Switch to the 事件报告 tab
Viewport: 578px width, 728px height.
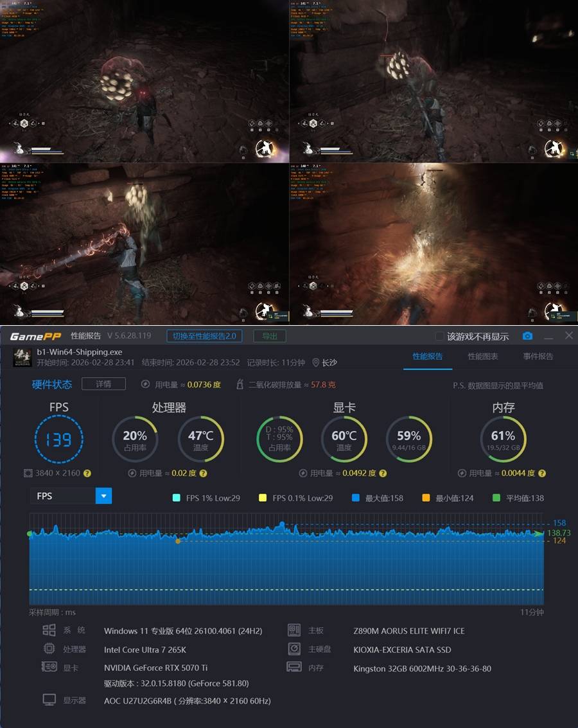(538, 357)
